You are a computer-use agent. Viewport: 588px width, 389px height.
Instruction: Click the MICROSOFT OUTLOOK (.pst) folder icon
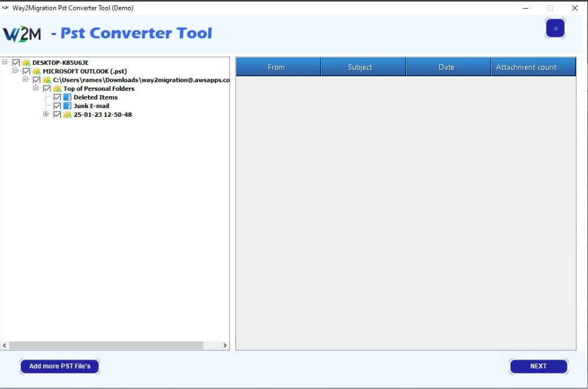pos(36,71)
